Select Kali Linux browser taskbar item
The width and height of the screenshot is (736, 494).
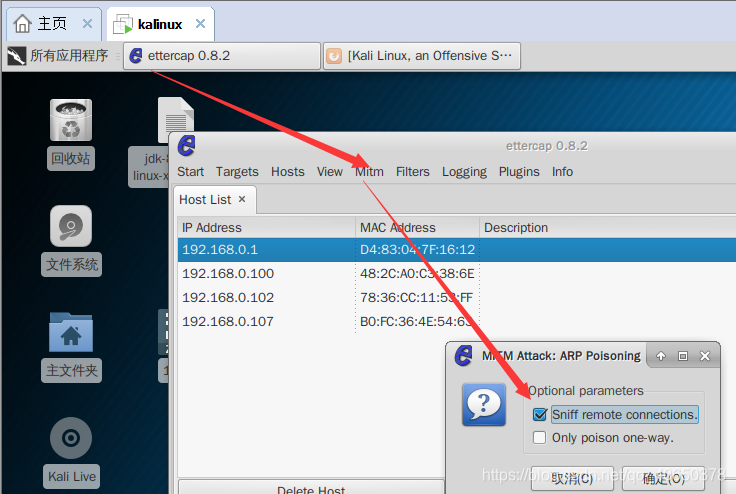point(422,56)
